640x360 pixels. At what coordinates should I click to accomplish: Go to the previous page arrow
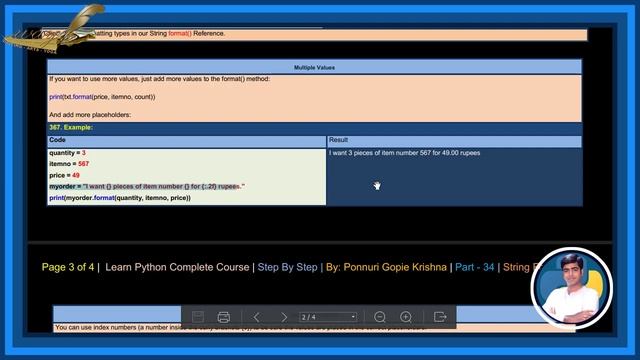(256, 317)
